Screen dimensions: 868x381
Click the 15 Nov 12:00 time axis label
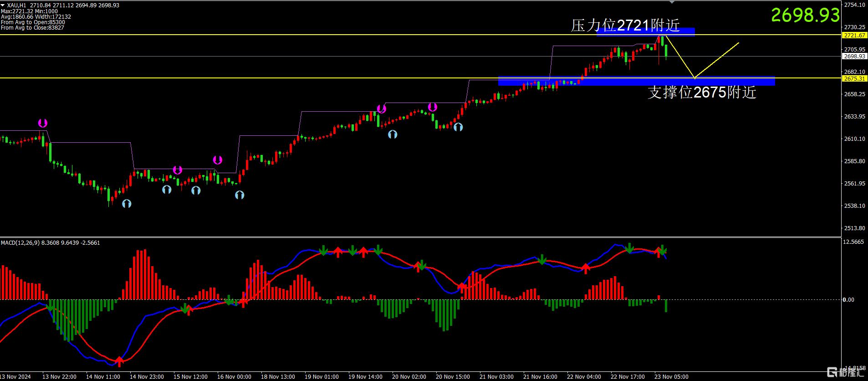click(x=190, y=377)
